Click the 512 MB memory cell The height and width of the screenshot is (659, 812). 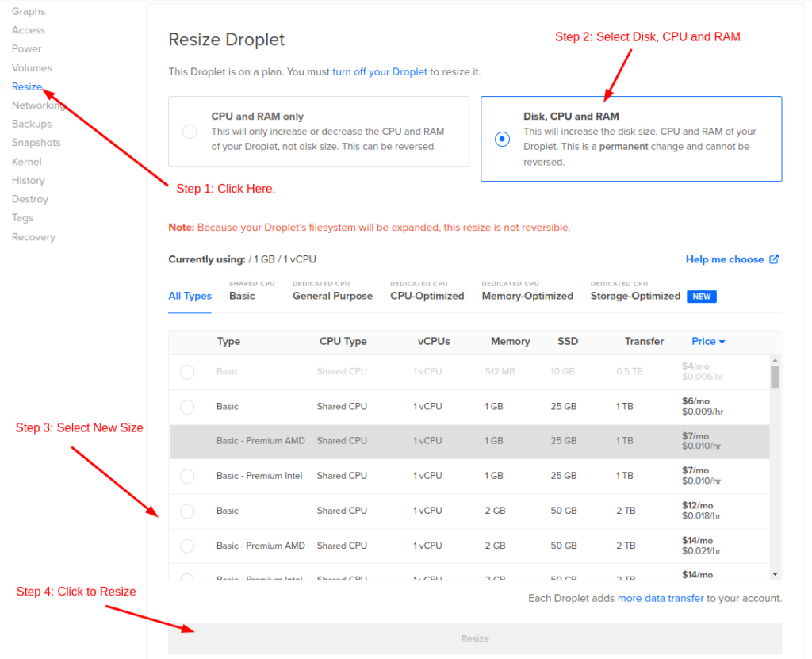[x=500, y=371]
